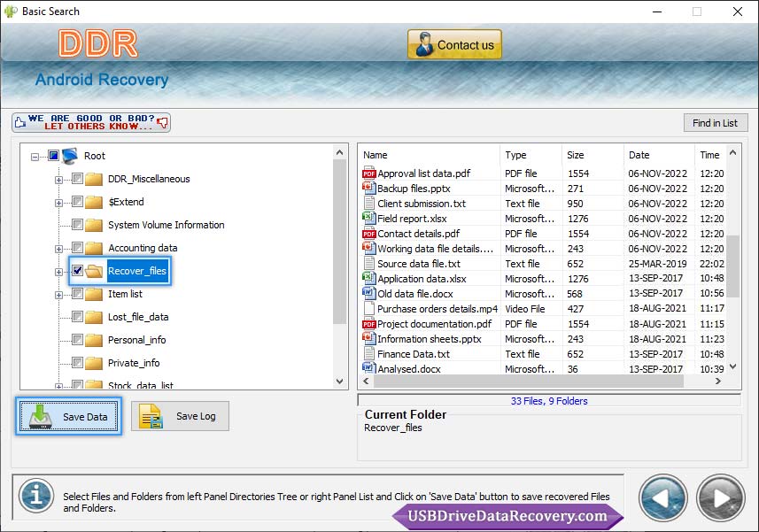Click the forward arrow navigation button
759x532 pixels.
[721, 497]
